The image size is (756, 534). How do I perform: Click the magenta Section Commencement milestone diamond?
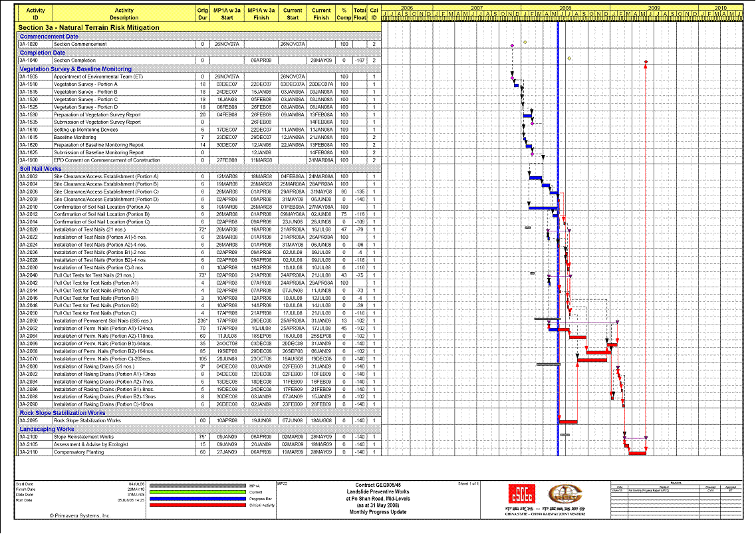point(512,45)
